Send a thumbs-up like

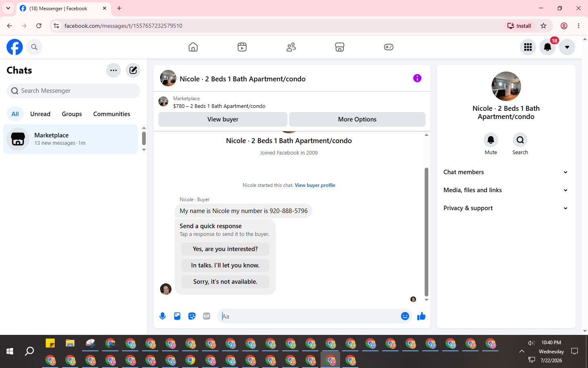tap(421, 316)
